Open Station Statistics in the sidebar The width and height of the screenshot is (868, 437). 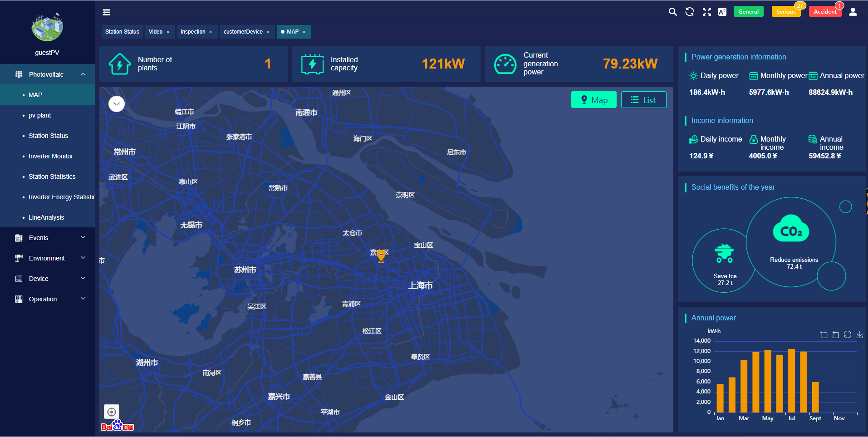(x=47, y=177)
